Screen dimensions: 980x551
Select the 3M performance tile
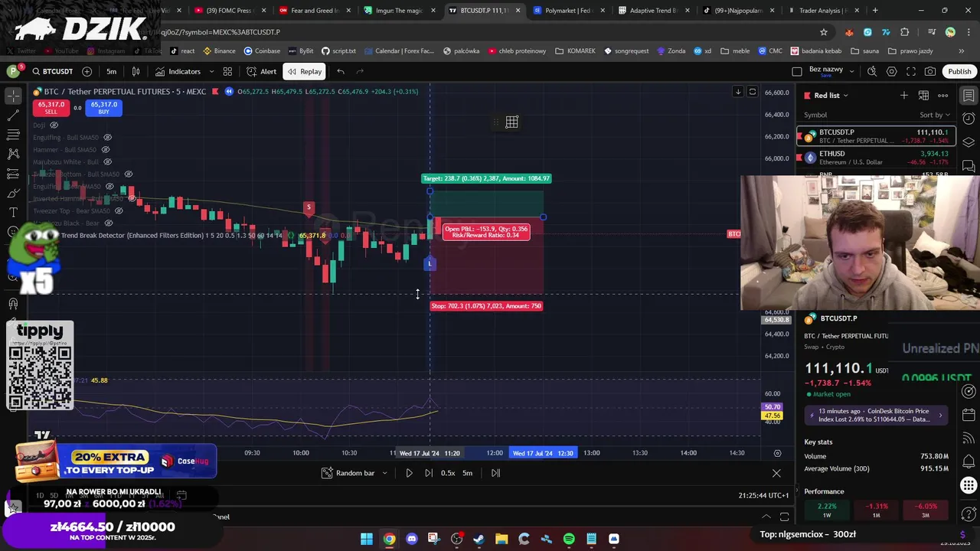click(x=925, y=510)
